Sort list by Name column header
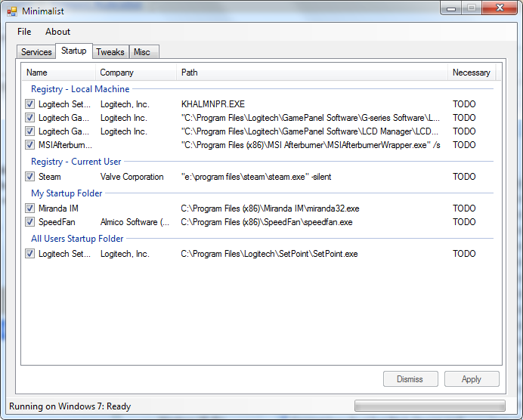Image resolution: width=523 pixels, height=420 pixels. pyautogui.click(x=59, y=73)
